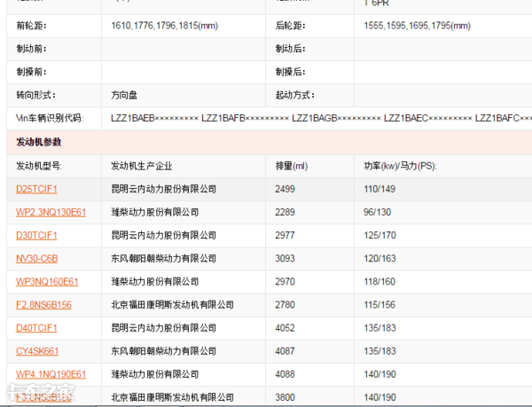The width and height of the screenshot is (532, 407).
Task: Click the 发动机型号 column header
Action: point(39,166)
